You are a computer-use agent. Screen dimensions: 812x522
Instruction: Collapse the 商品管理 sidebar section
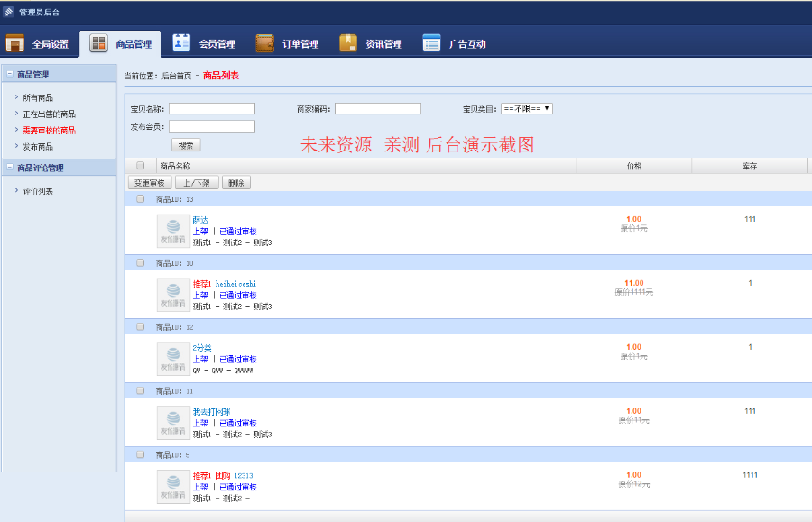point(9,75)
